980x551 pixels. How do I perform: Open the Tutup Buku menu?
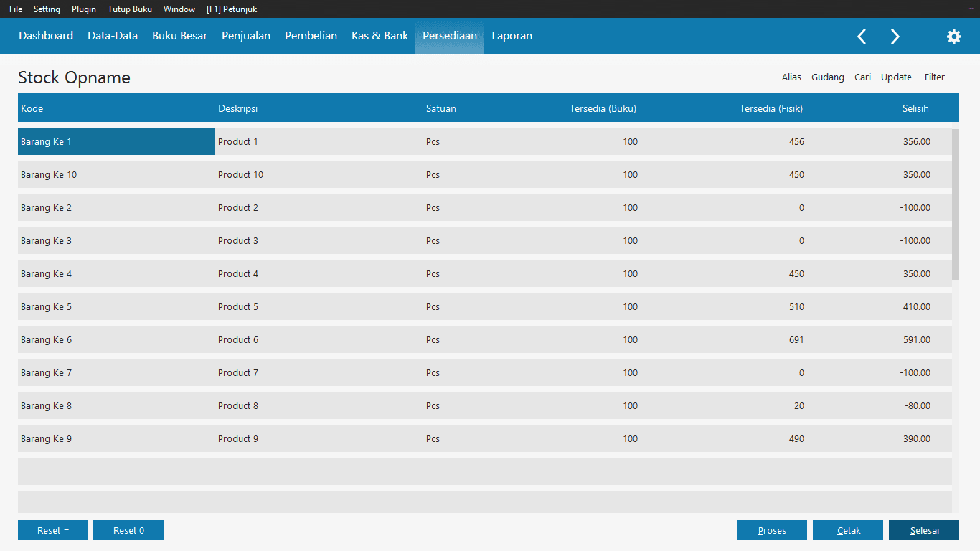130,9
